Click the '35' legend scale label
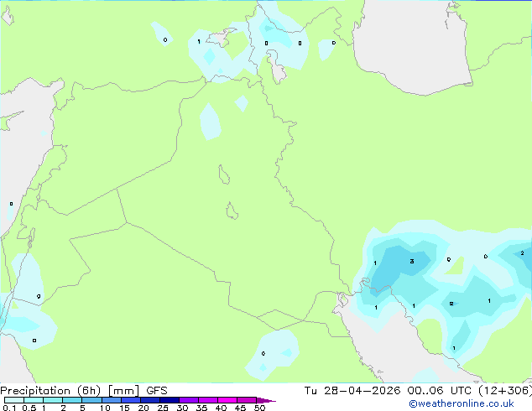Screen dimensions: 532x411 pyautogui.click(x=201, y=408)
